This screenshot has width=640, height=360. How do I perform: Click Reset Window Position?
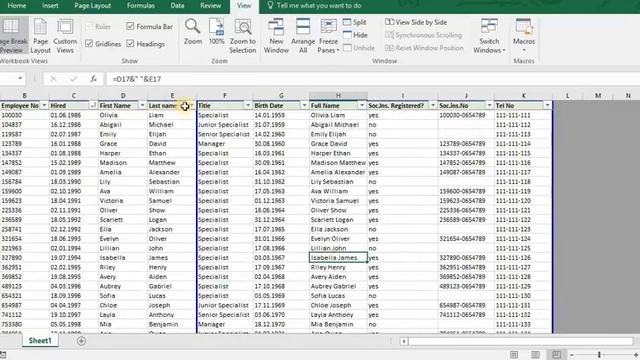424,48
